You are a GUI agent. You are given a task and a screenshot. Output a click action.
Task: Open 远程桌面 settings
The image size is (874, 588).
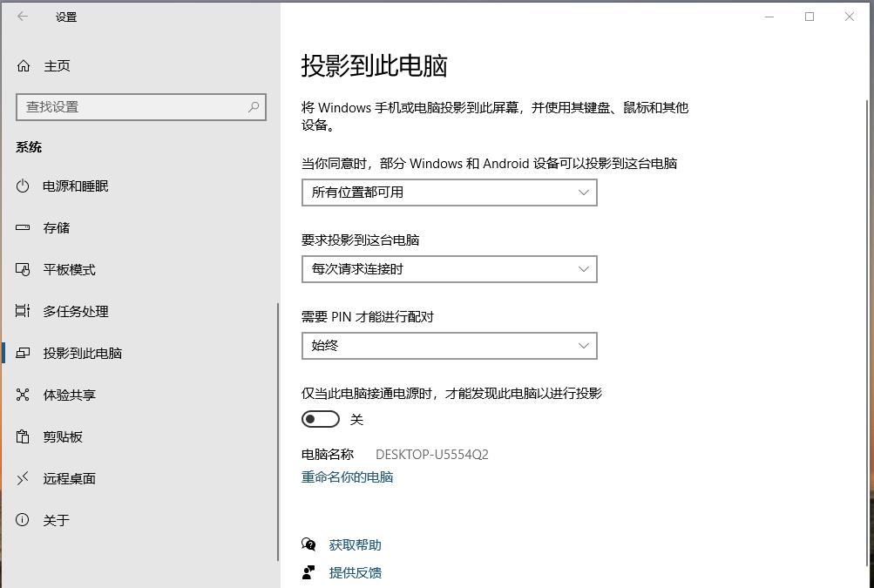click(x=70, y=478)
